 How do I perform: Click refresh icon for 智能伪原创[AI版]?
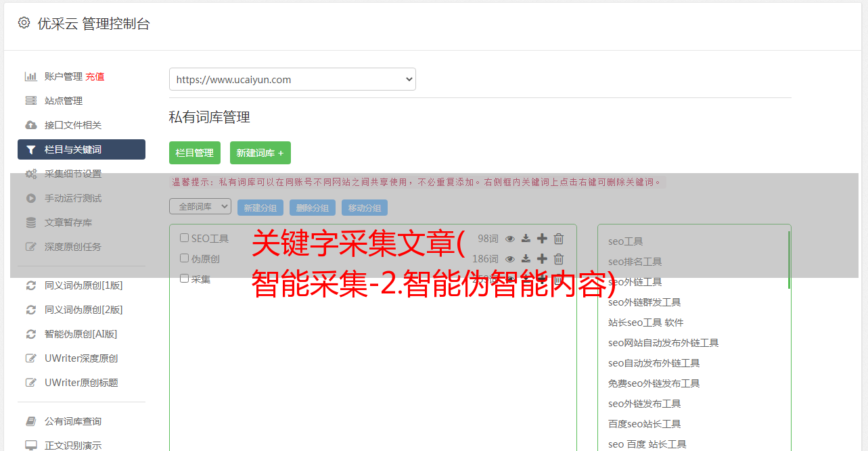coord(31,334)
